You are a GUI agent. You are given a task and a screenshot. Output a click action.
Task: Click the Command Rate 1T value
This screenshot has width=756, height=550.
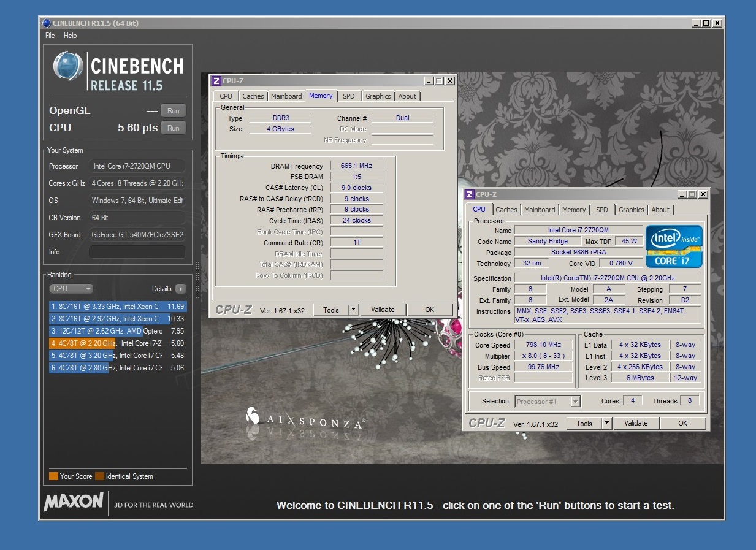point(357,242)
